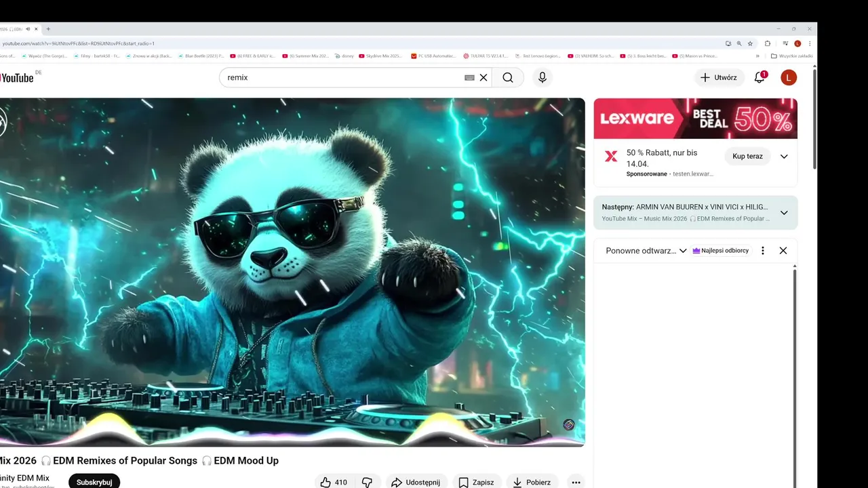This screenshot has height=488, width=868.
Task: Like the video with the thumbs-up button
Action: tap(334, 482)
